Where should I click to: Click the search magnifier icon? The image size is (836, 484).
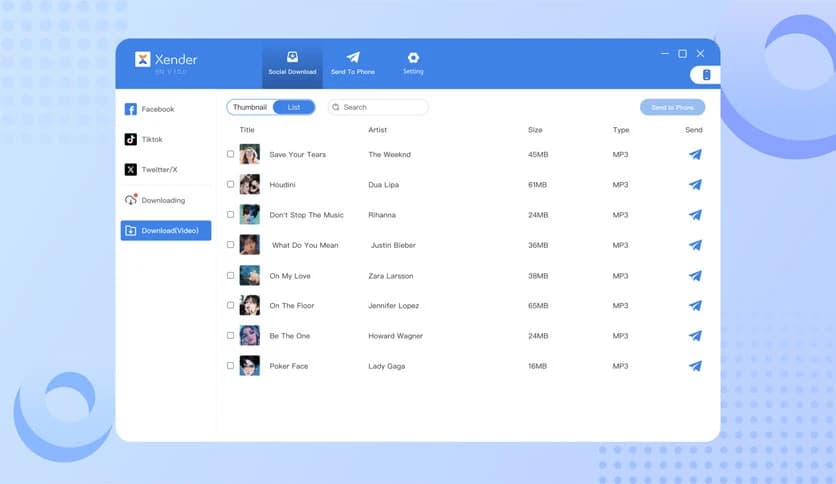pyautogui.click(x=336, y=107)
